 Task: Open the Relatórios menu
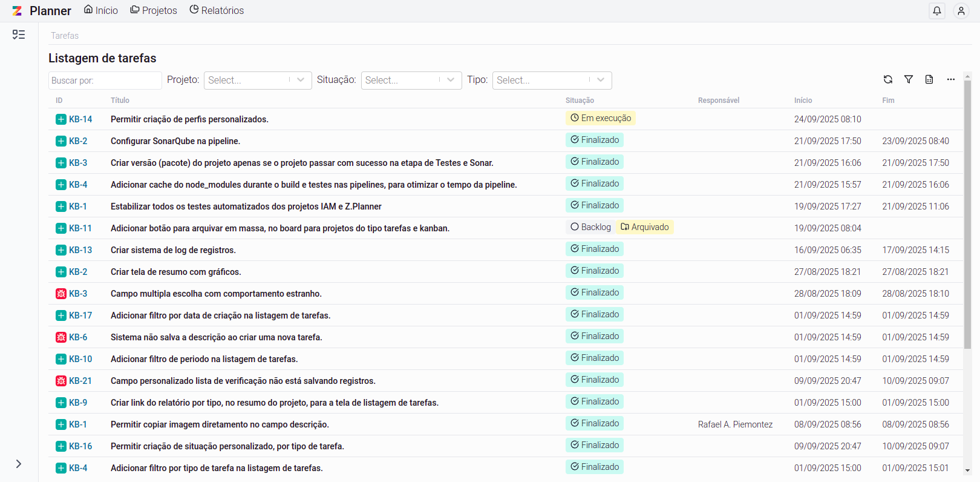217,10
